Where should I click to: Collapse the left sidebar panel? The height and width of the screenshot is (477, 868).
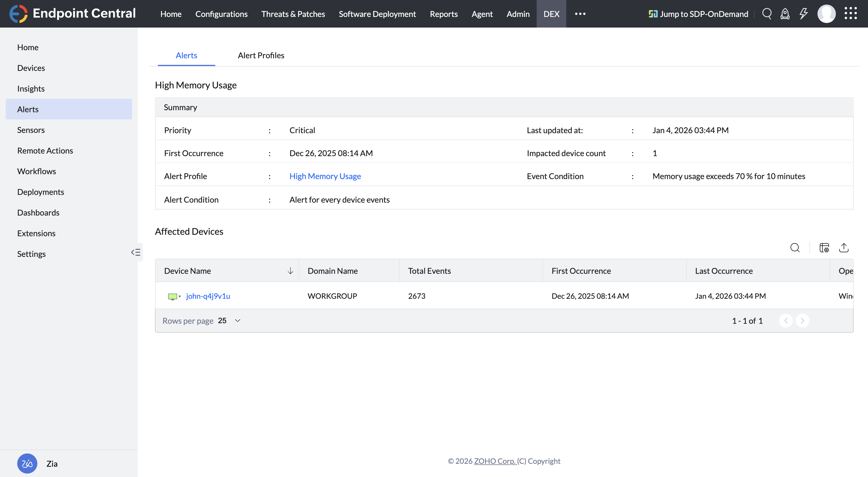tap(136, 252)
